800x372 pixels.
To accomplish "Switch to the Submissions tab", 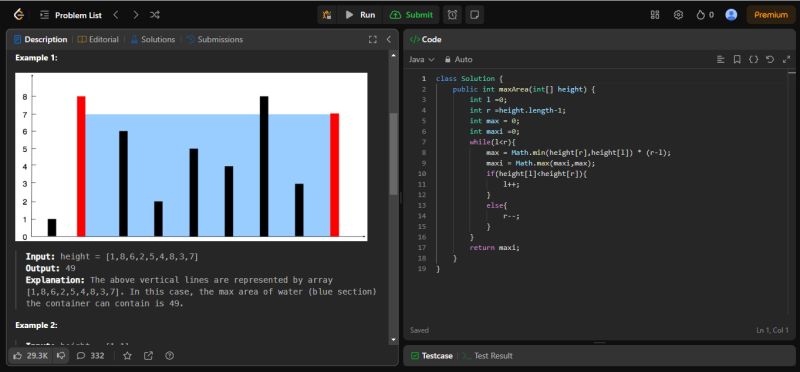I will 214,39.
